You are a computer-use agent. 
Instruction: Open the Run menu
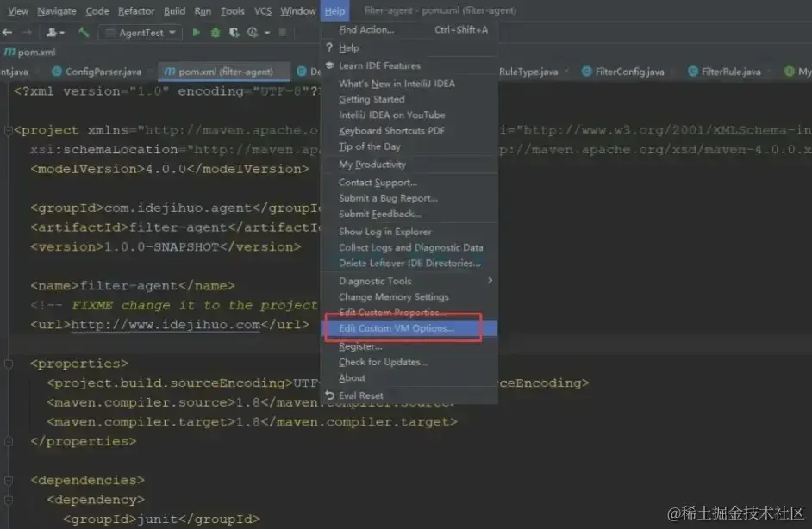point(203,11)
